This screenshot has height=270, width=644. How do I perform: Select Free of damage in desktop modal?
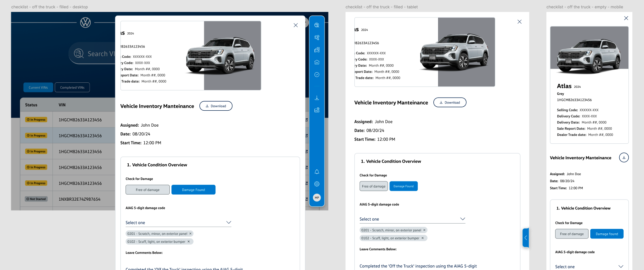coord(148,190)
